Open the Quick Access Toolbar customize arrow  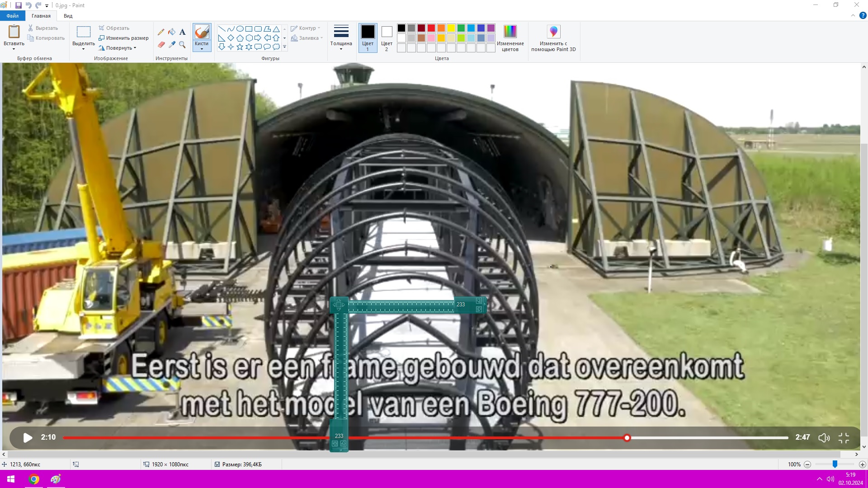(47, 5)
